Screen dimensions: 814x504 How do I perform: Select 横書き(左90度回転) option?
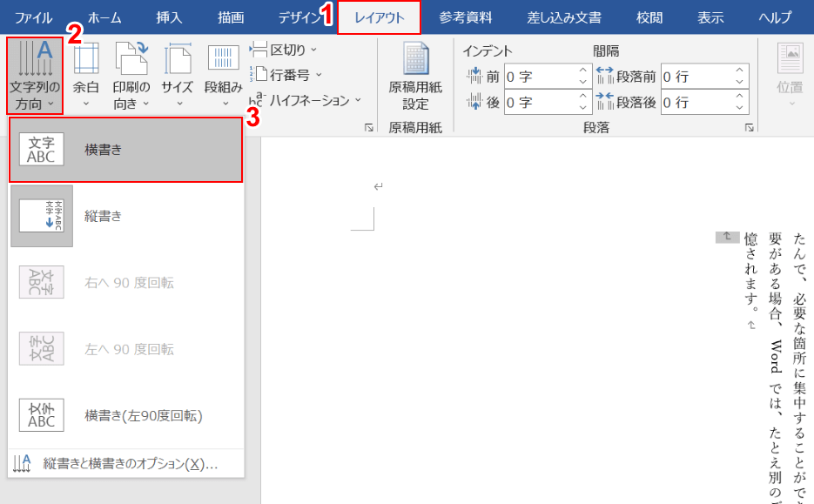[x=126, y=415]
